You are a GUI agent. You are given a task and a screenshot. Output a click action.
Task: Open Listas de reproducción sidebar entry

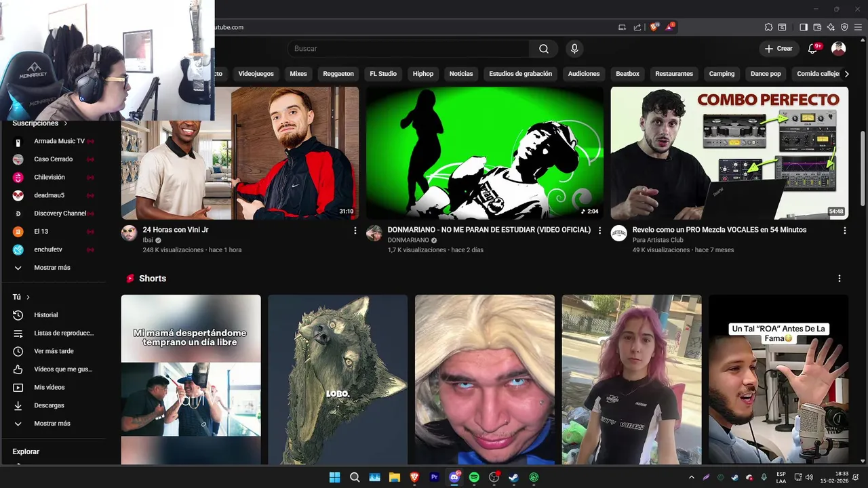54,333
